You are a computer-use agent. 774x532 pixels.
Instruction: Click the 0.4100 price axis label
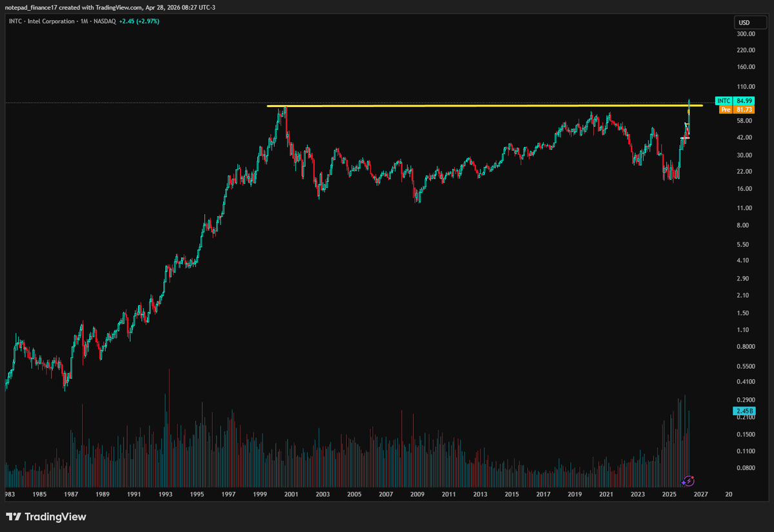746,381
